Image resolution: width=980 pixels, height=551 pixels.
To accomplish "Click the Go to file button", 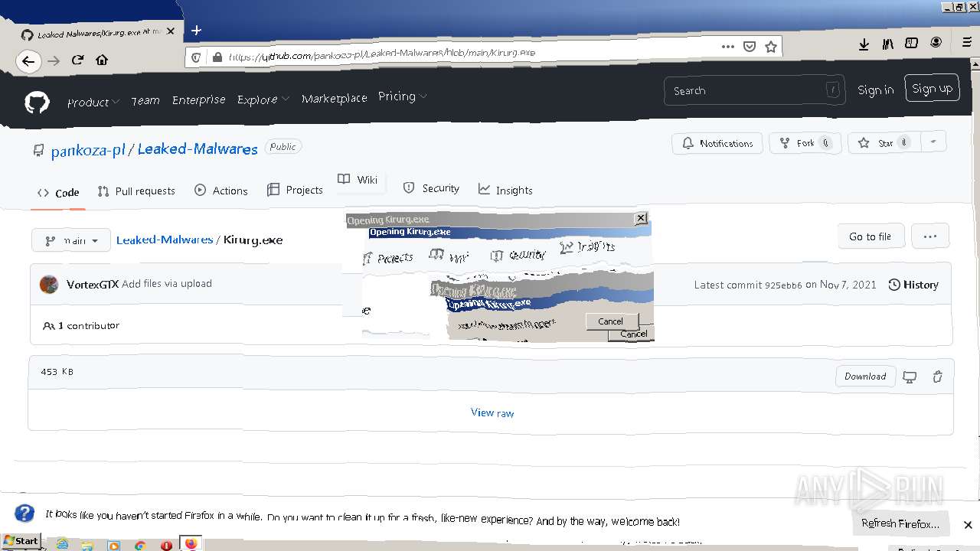I will pyautogui.click(x=871, y=236).
